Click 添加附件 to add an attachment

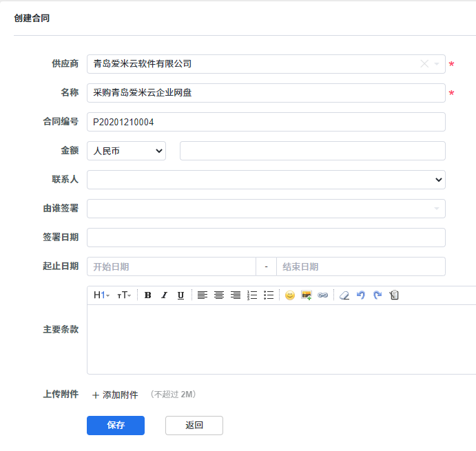coord(115,395)
